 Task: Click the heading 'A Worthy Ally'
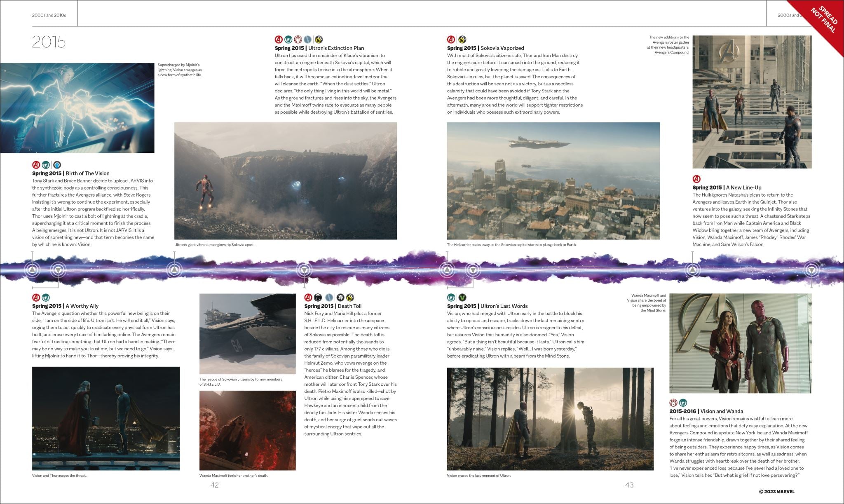pos(82,306)
